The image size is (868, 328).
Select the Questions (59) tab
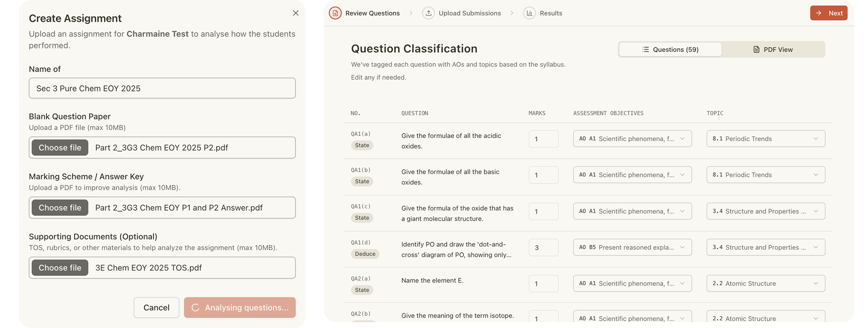coord(670,50)
